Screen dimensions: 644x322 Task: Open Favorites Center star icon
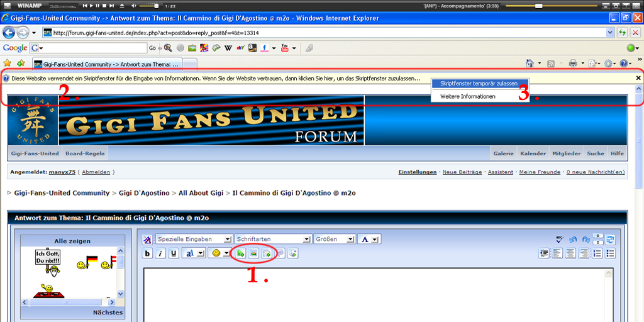tap(7, 64)
